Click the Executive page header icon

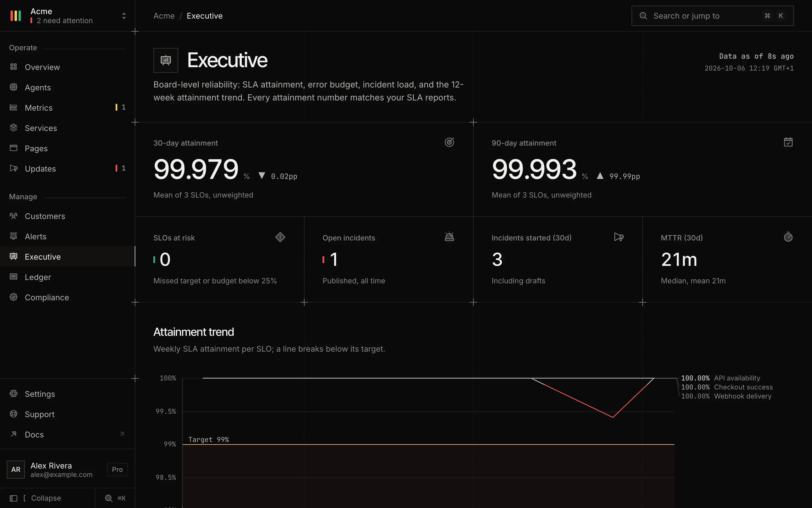click(x=166, y=60)
